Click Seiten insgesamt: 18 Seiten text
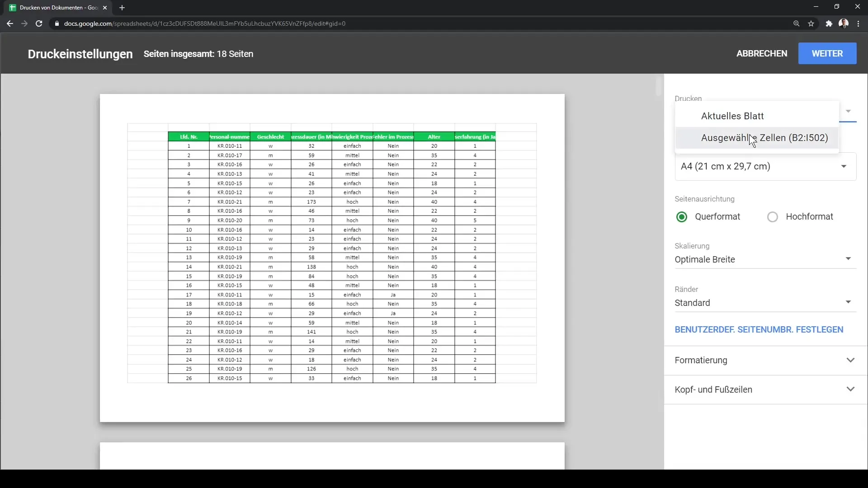 pos(198,54)
